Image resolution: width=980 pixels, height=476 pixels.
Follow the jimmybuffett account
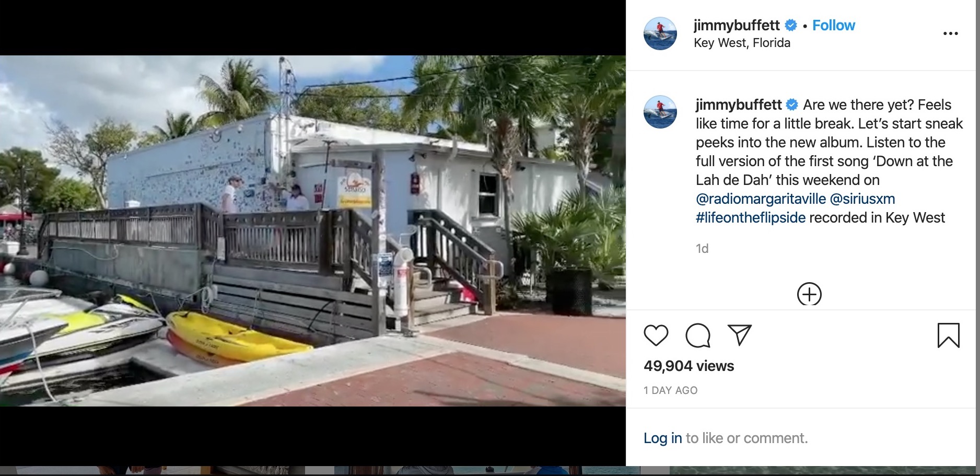[x=833, y=25]
